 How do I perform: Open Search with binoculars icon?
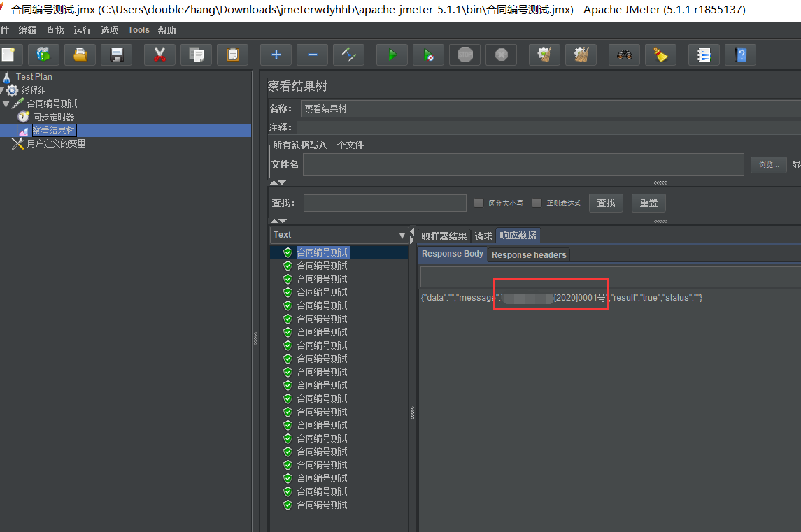624,55
